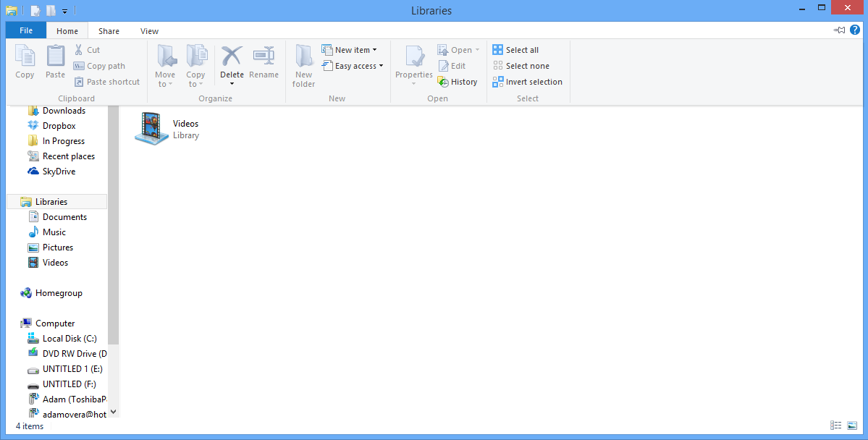The width and height of the screenshot is (868, 440).
Task: Open the Copy to dropdown
Action: coord(195,66)
